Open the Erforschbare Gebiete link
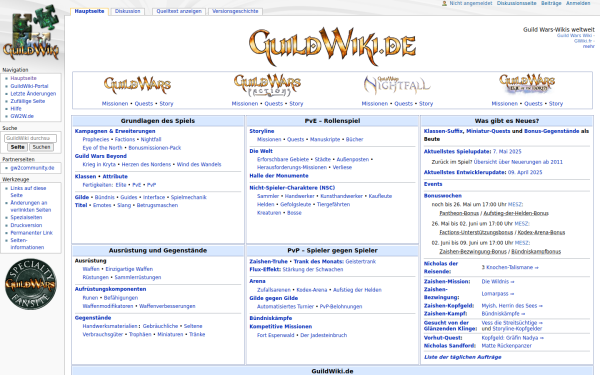 [283, 160]
